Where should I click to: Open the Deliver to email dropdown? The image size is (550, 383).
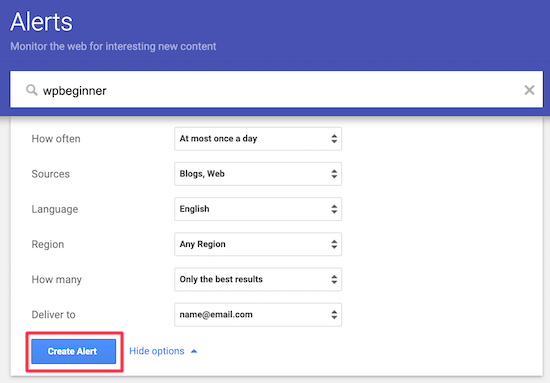(x=258, y=315)
